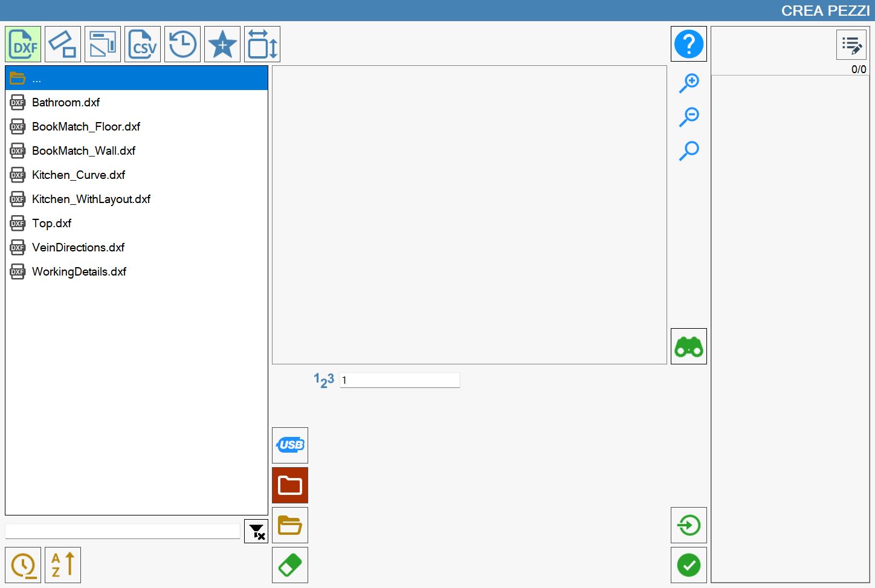The height and width of the screenshot is (588, 875).
Task: Open the edit list icon top right
Action: point(851,45)
